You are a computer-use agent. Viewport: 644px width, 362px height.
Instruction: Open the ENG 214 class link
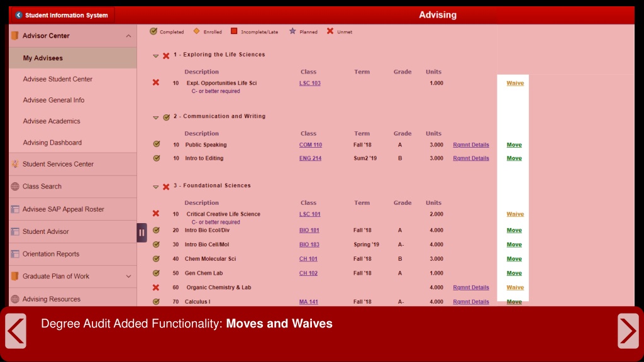[310, 158]
